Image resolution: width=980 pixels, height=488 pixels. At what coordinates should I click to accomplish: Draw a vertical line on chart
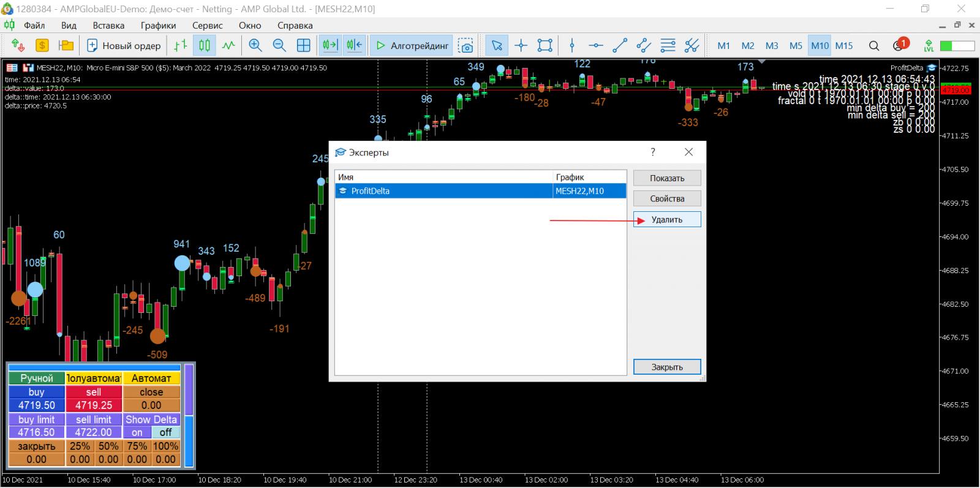tap(572, 45)
